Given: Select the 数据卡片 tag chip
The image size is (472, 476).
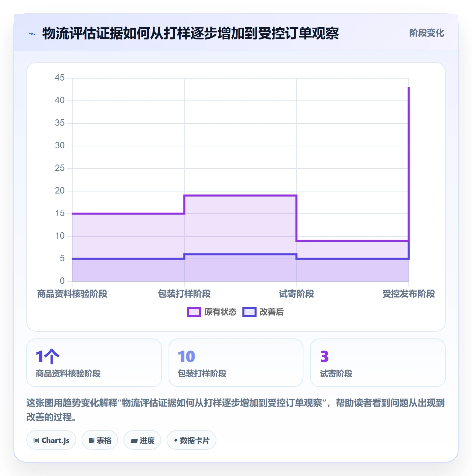Looking at the screenshot, I should tap(191, 440).
